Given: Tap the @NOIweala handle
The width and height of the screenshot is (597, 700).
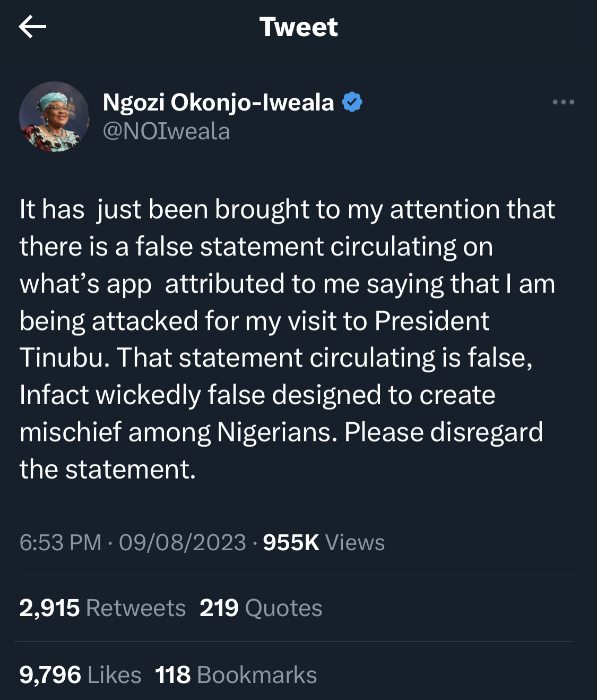Looking at the screenshot, I should coord(166,131).
